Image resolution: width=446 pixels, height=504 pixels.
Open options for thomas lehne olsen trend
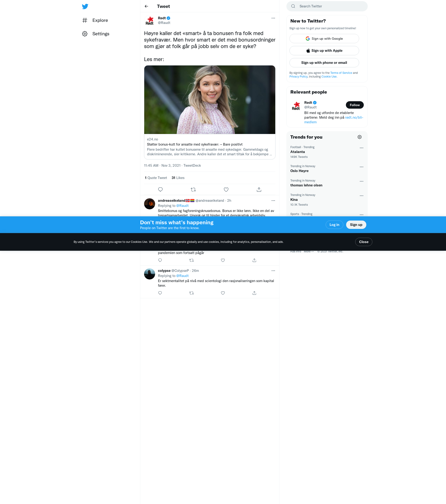361,181
